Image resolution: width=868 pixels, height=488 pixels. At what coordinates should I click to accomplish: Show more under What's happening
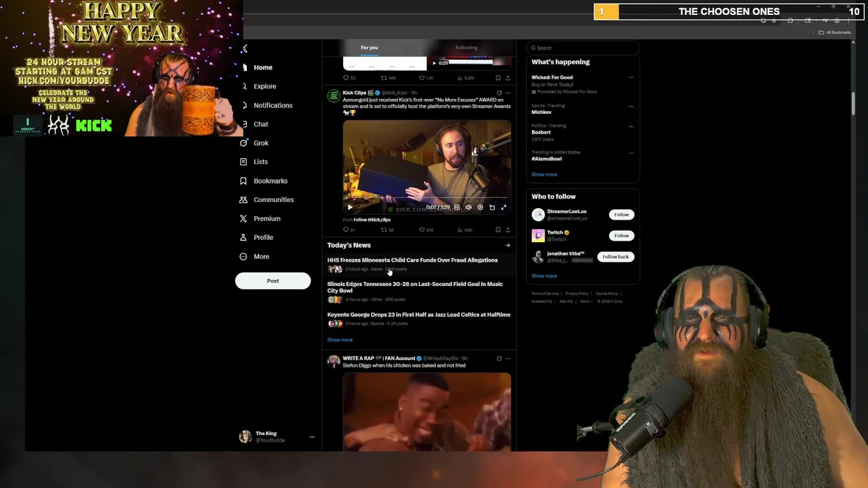click(544, 174)
